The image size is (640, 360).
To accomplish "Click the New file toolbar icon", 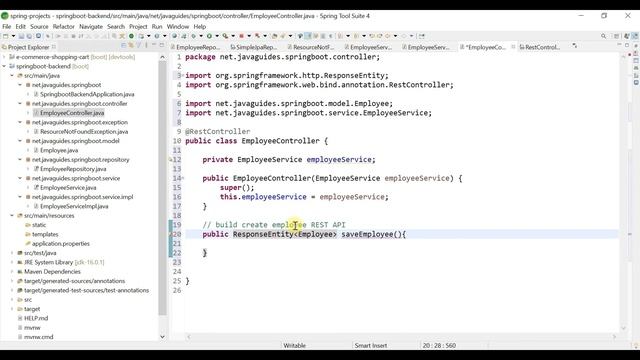I will pos(6,36).
